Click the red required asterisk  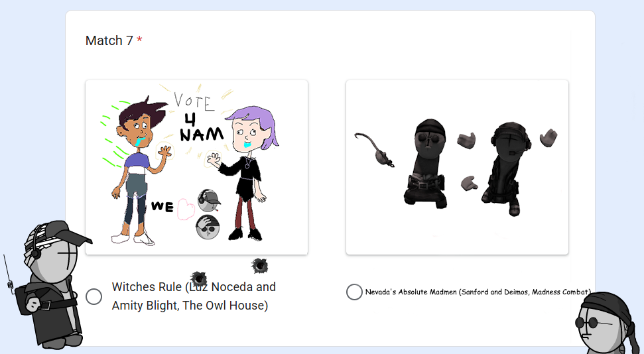point(140,40)
